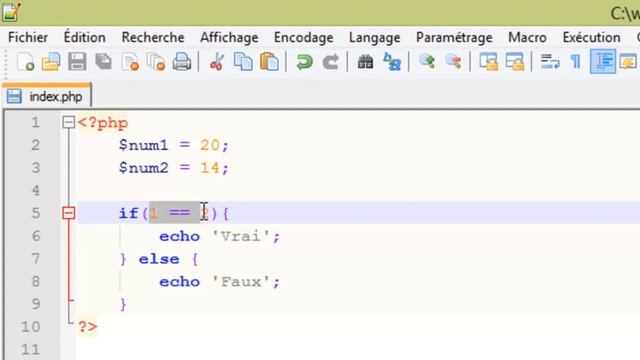Toggle synchronized vertical scrolling icon
This screenshot has width=640, height=360.
click(488, 62)
